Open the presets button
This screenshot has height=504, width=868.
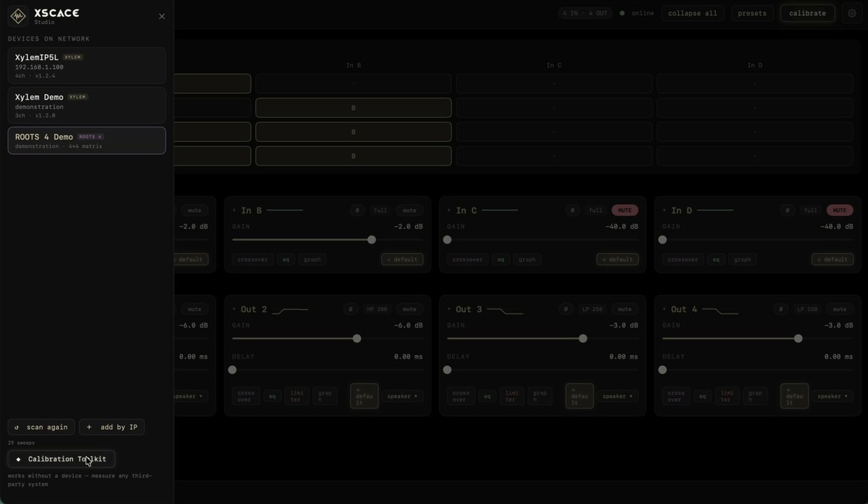pyautogui.click(x=752, y=13)
